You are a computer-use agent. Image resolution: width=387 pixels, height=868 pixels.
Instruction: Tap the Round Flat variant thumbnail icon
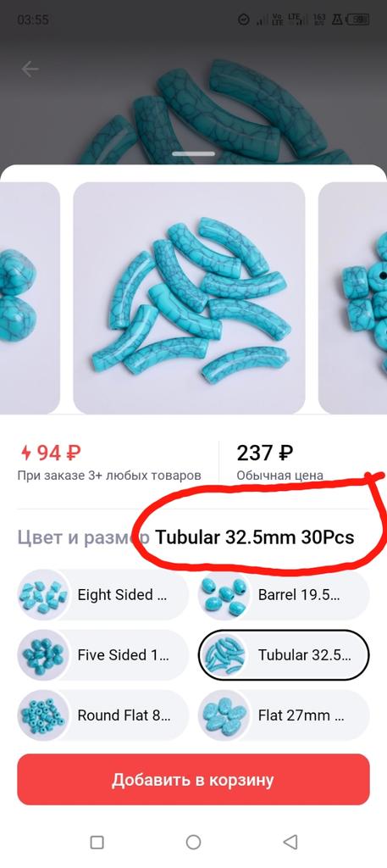43,715
